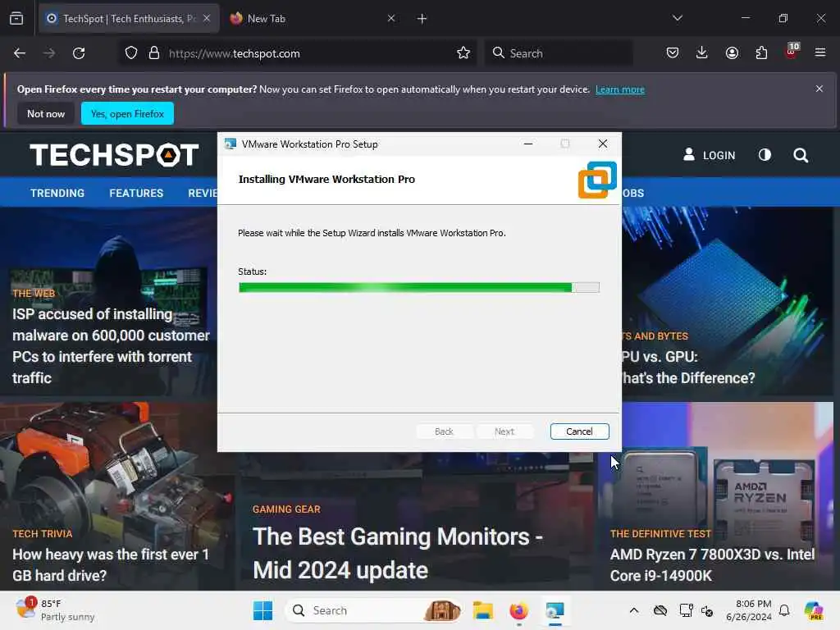Open Firefox account icon
Viewport: 840px width, 630px height.
point(732,52)
